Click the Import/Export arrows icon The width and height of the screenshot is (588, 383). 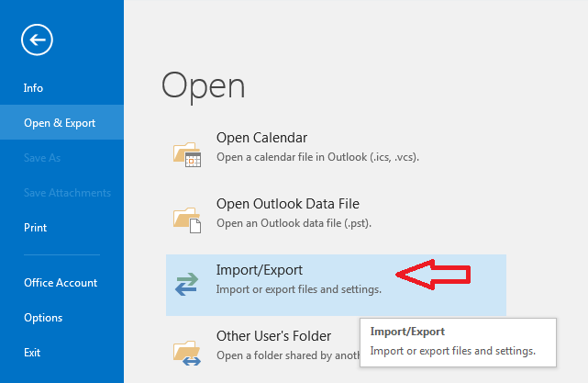point(186,284)
